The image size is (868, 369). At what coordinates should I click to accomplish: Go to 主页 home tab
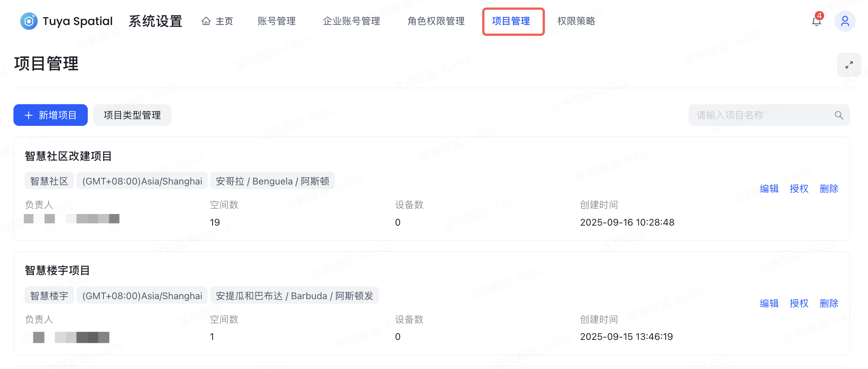[217, 21]
